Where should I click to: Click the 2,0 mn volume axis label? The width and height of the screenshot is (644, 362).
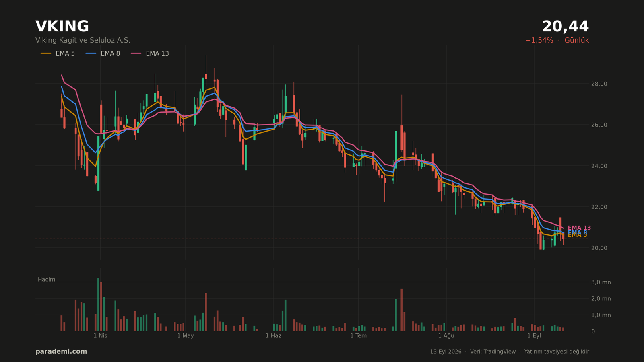pos(601,299)
